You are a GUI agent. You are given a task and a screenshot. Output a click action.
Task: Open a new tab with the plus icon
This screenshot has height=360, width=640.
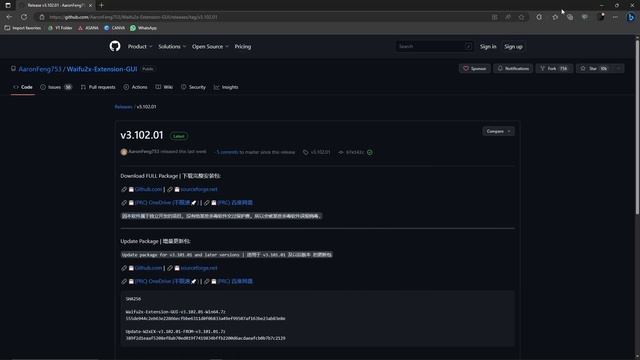click(101, 5)
